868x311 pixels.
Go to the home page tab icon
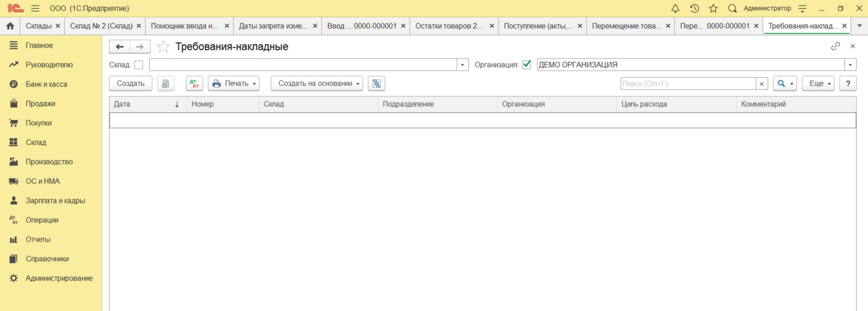(x=10, y=25)
